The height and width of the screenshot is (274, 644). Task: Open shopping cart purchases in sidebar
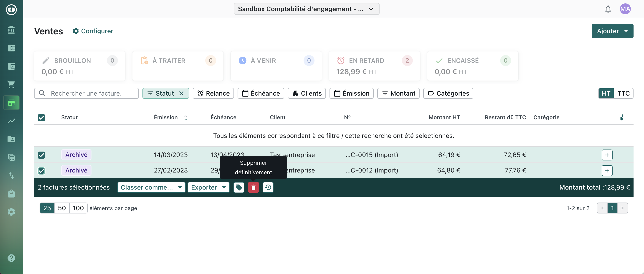pos(11,84)
